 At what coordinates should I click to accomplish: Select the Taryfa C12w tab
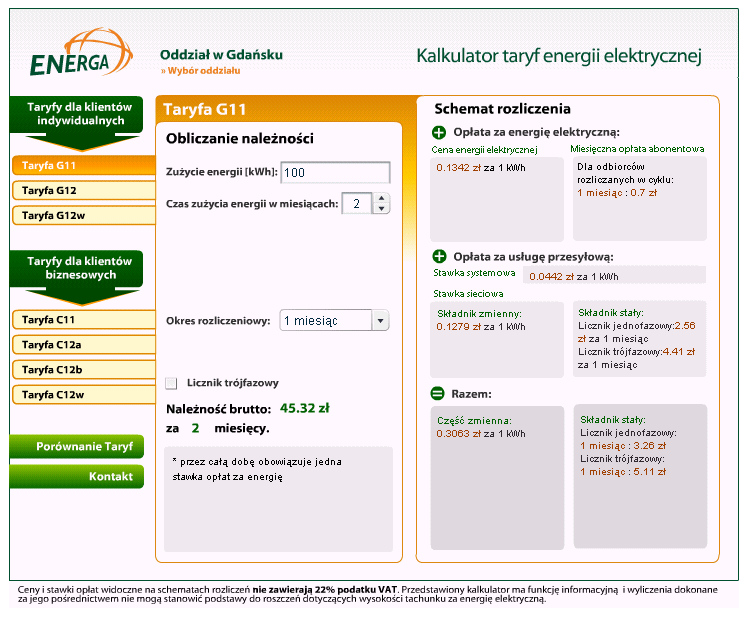tap(84, 395)
